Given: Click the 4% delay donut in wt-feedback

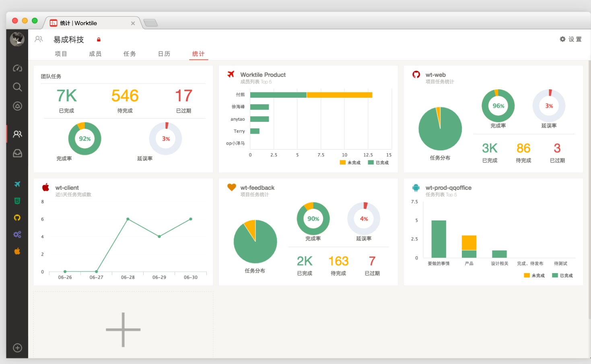Looking at the screenshot, I should click(364, 219).
